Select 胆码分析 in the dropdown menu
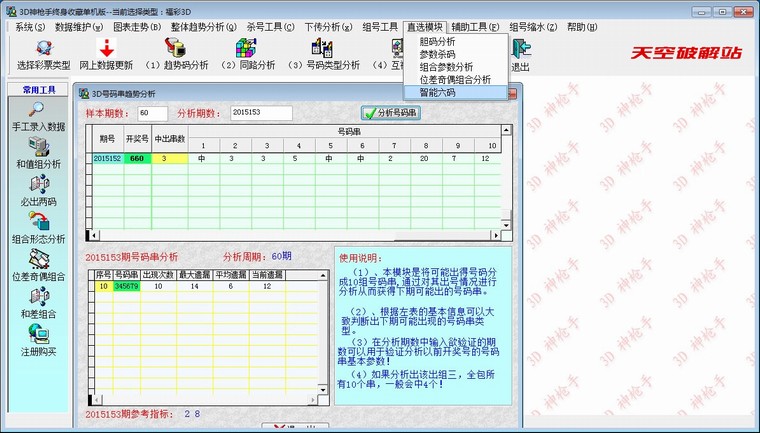760x433 pixels. [438, 42]
